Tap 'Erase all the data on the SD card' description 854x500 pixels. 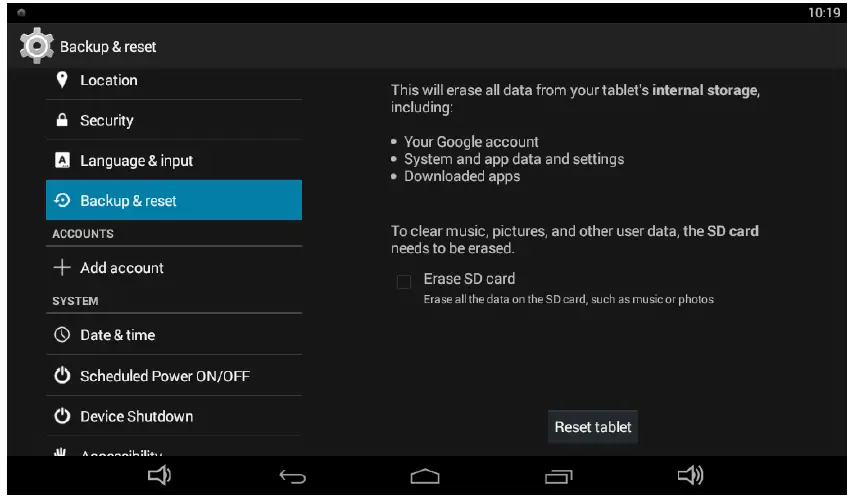(569, 299)
